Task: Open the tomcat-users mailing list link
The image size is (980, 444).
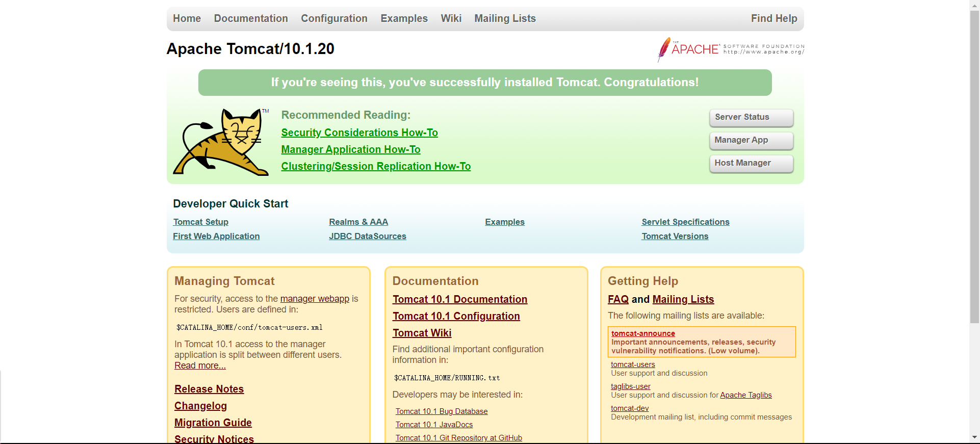Action: pos(633,364)
